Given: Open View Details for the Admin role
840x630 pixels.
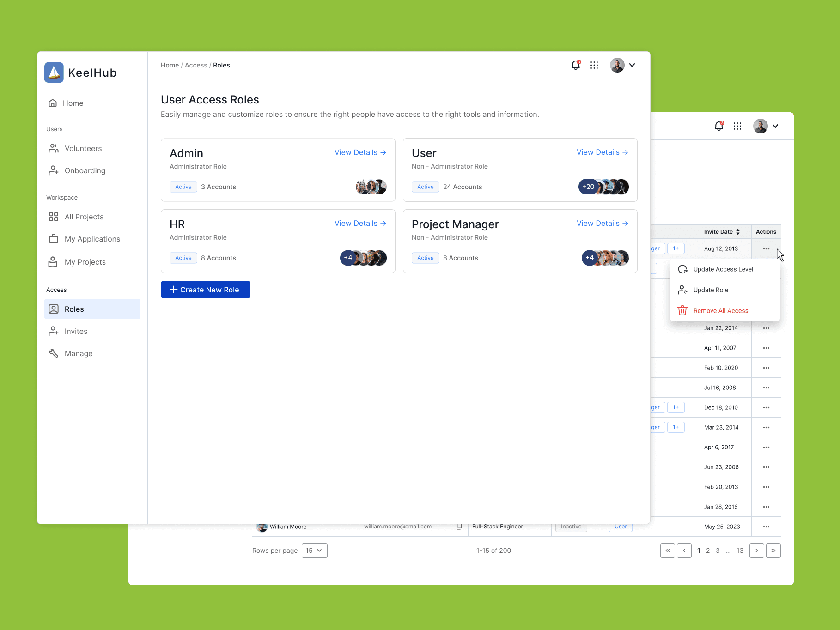Looking at the screenshot, I should 360,152.
